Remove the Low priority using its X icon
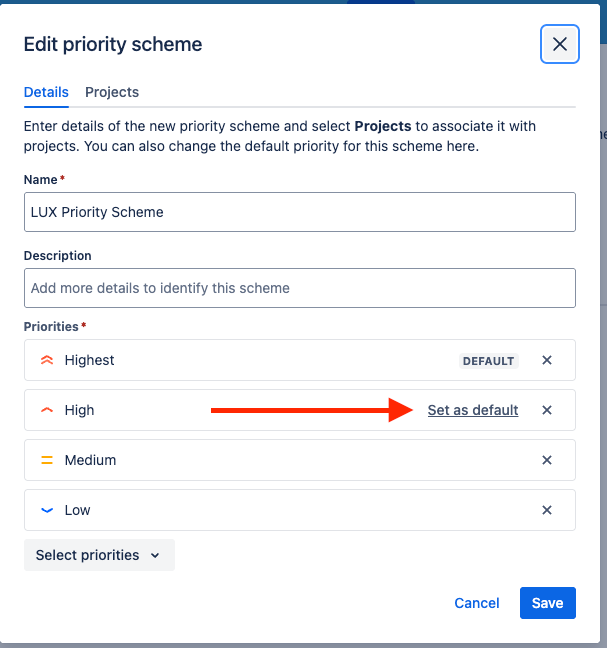 click(547, 510)
